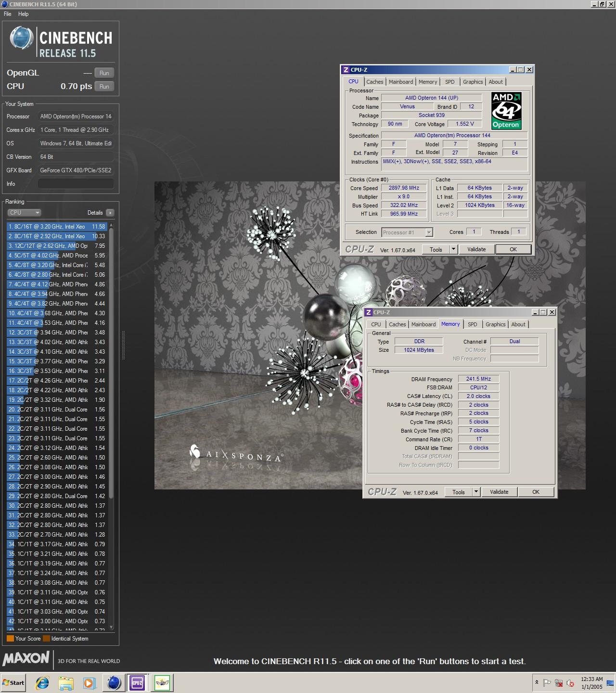Run the OpenGL benchmark
Viewport: 616px width, 693px height.
point(104,73)
